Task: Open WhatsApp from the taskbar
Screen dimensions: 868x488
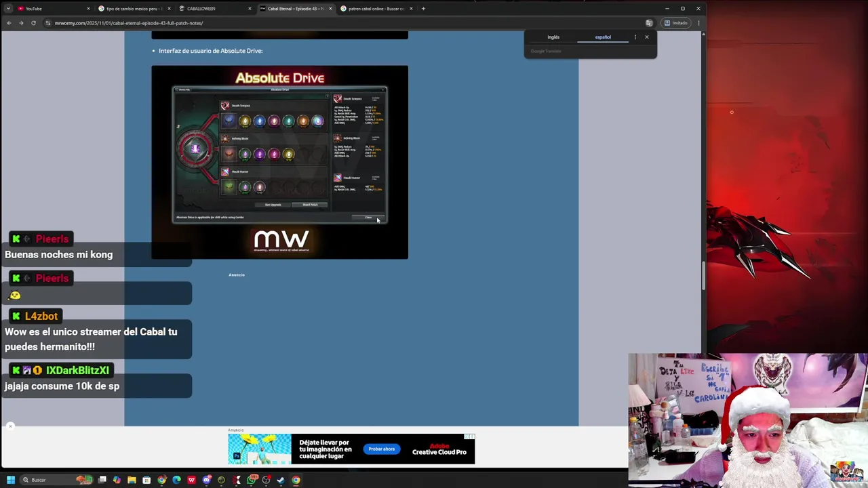Action: click(x=251, y=480)
